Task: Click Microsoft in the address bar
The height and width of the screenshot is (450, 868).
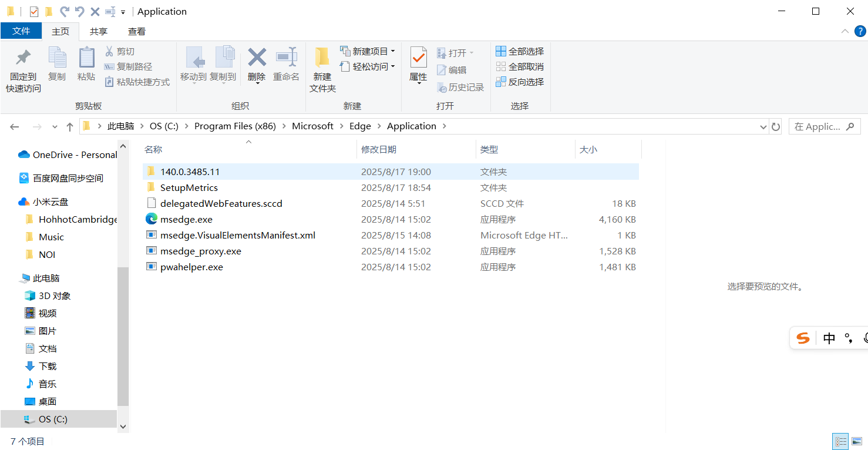Action: pyautogui.click(x=312, y=126)
